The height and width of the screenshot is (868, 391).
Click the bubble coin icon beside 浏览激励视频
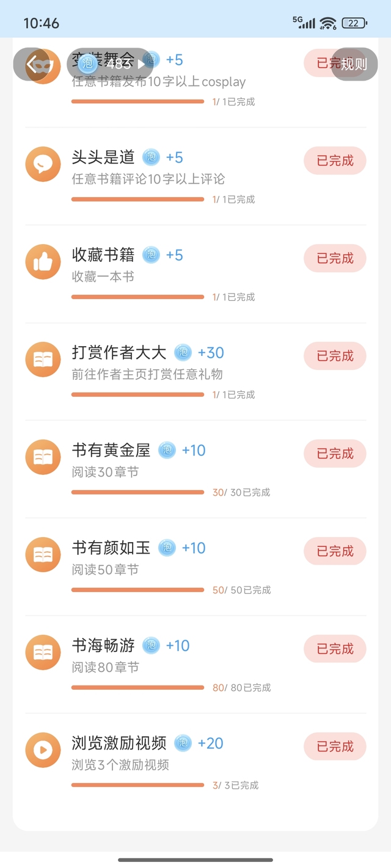(x=183, y=743)
